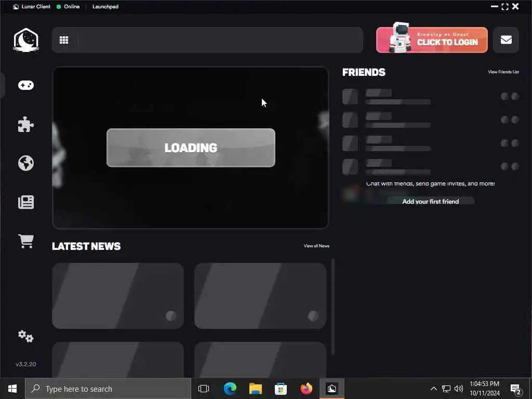Open 'View all News' link

(316, 246)
